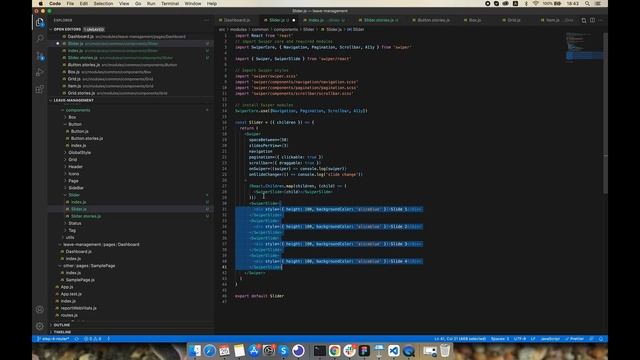Open editor more actions ellipsis menu
The width and height of the screenshot is (640, 360).
tap(600, 20)
